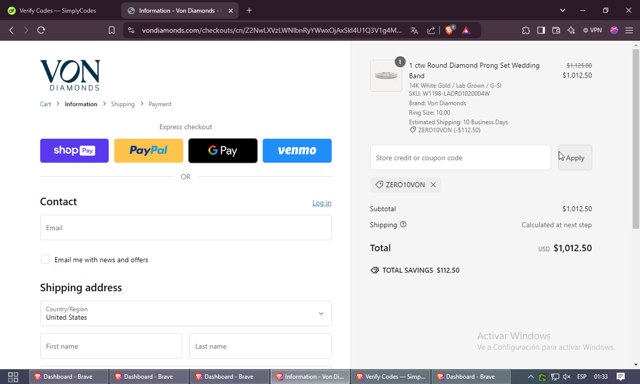
Task: Click the Information breadcrumb
Action: 81,104
